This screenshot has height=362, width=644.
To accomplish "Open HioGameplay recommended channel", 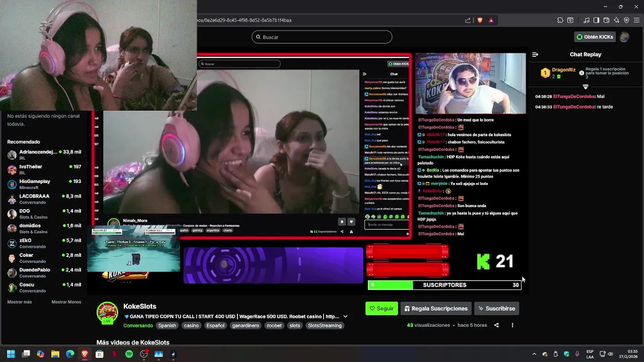I will click(44, 184).
